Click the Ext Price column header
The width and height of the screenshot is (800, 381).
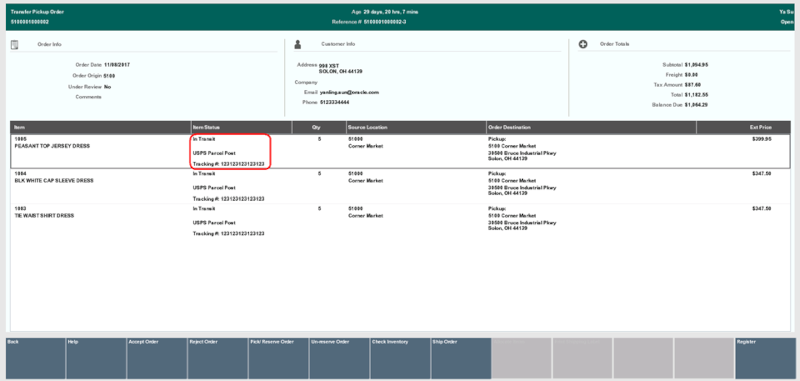[743, 128]
